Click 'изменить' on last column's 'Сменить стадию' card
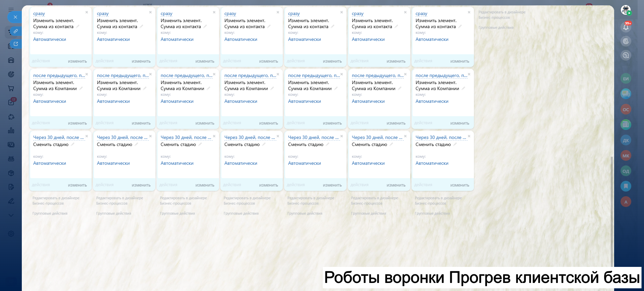This screenshot has width=644, height=291. click(460, 185)
